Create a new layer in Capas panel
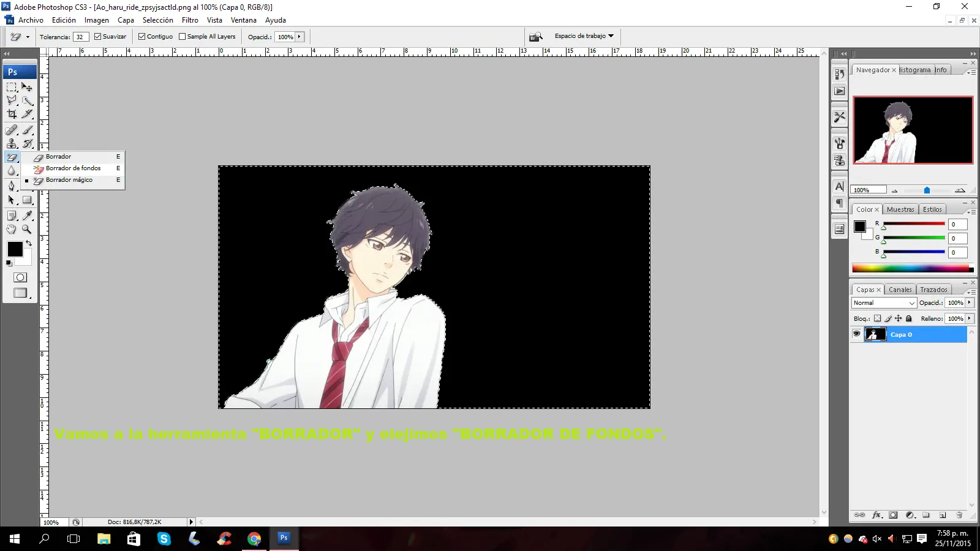This screenshot has width=980, height=551. (x=943, y=515)
